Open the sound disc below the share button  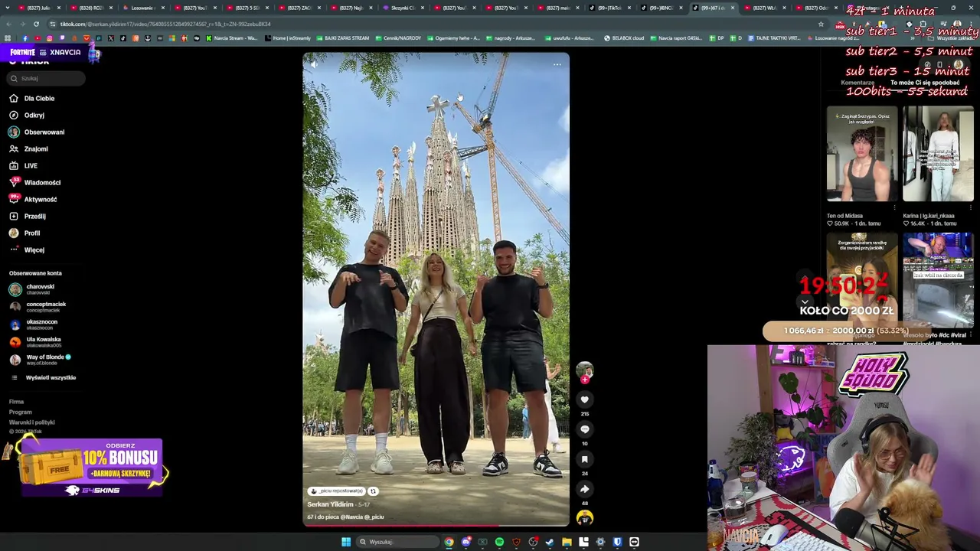[x=584, y=518]
